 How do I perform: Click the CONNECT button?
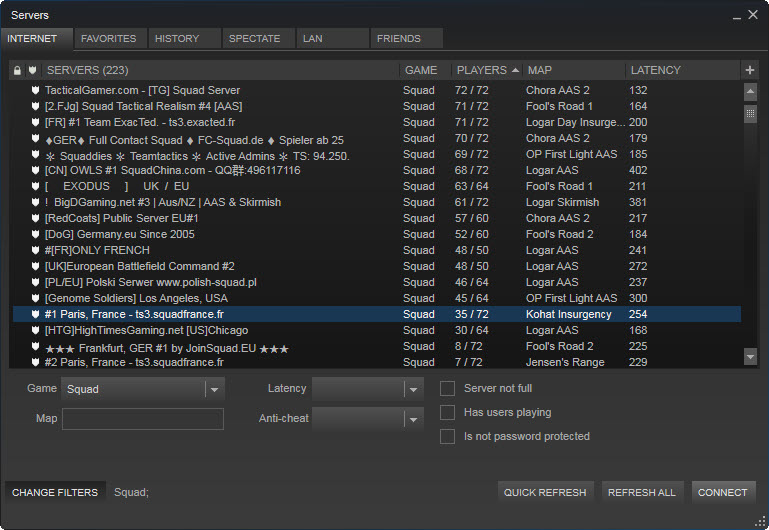(x=723, y=492)
